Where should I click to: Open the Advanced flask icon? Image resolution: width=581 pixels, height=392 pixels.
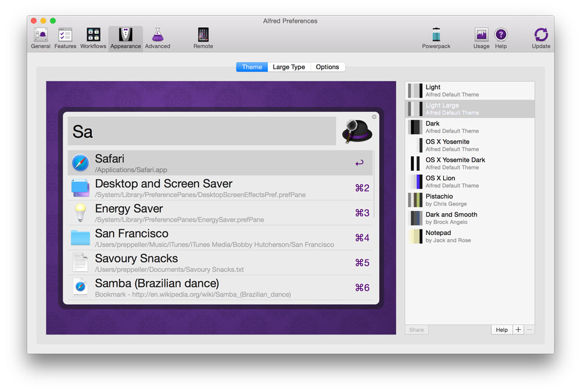pyautogui.click(x=157, y=38)
